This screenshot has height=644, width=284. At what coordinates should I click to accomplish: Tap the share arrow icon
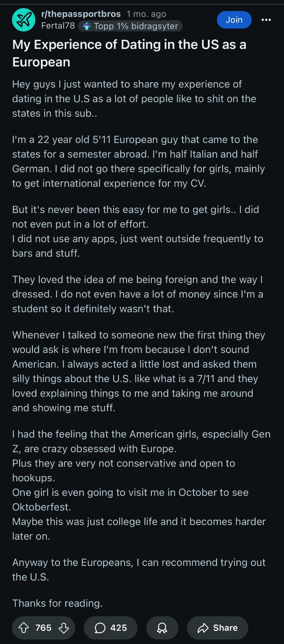[x=203, y=628]
